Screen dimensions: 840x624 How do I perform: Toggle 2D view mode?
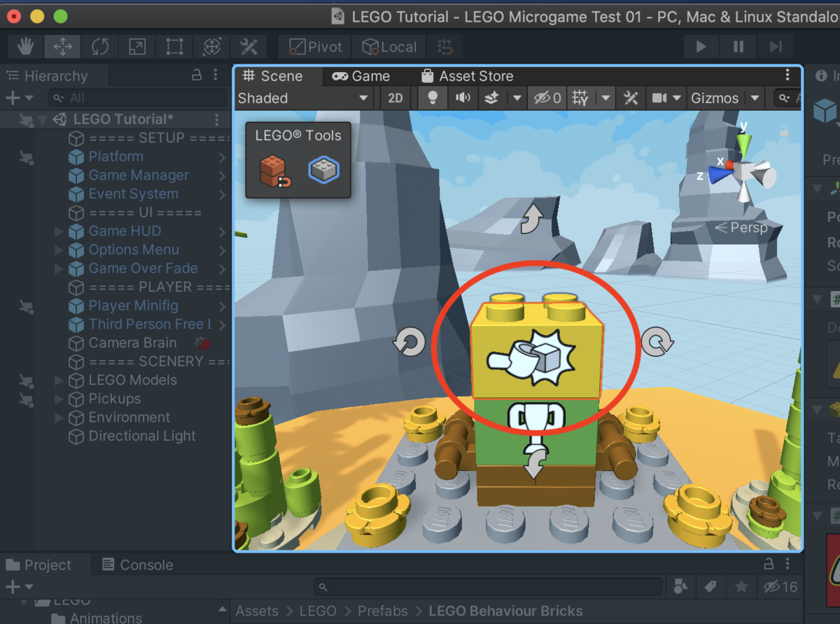(395, 98)
